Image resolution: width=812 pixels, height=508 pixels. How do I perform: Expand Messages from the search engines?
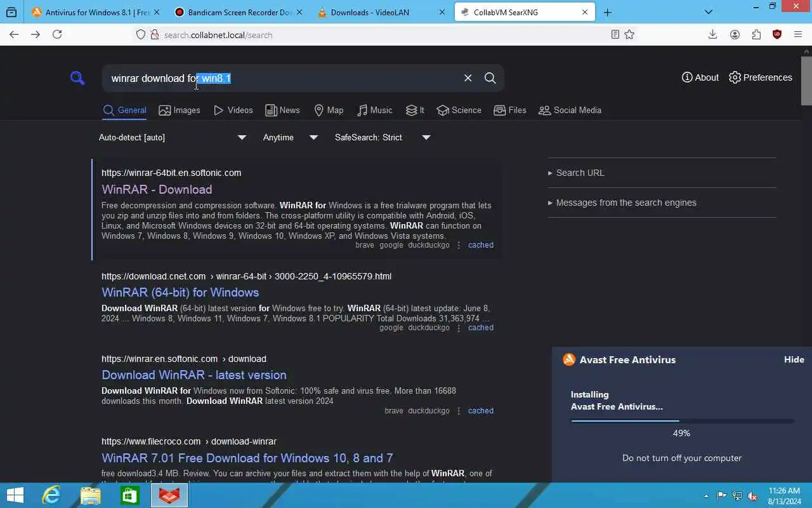622,203
